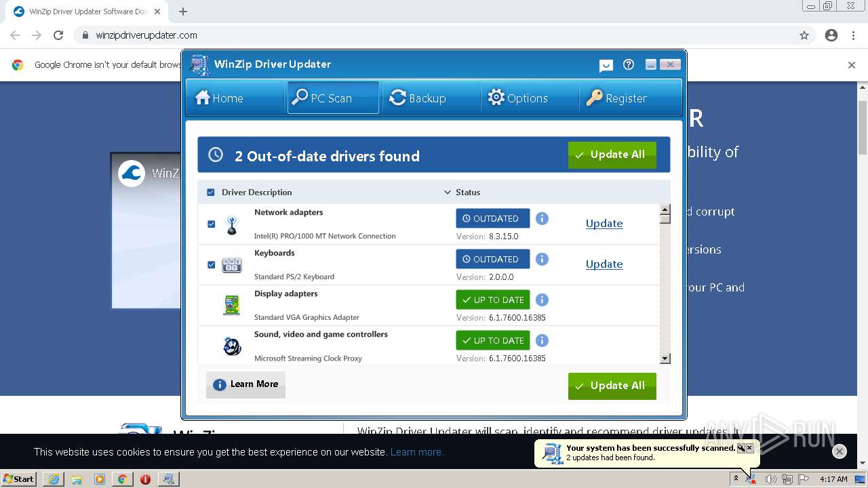Show info for Keyboards driver
Image resolution: width=868 pixels, height=488 pixels.
coord(542,259)
